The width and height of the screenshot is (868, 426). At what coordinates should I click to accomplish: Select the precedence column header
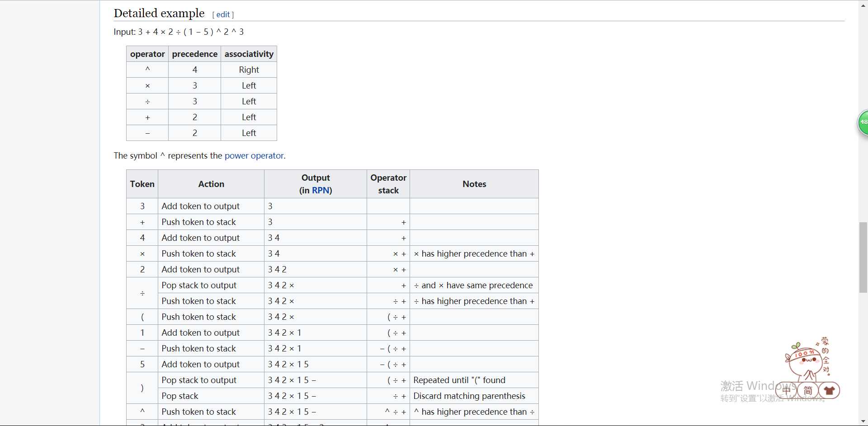tap(194, 54)
